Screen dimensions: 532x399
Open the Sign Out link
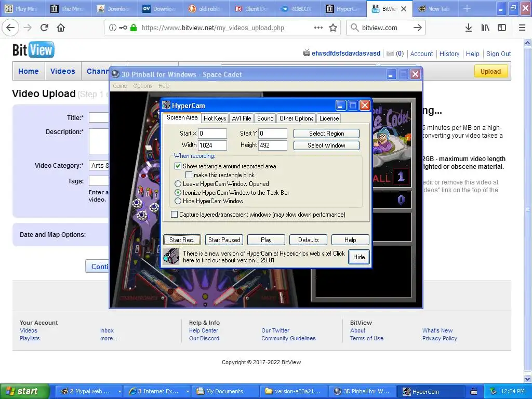[498, 54]
